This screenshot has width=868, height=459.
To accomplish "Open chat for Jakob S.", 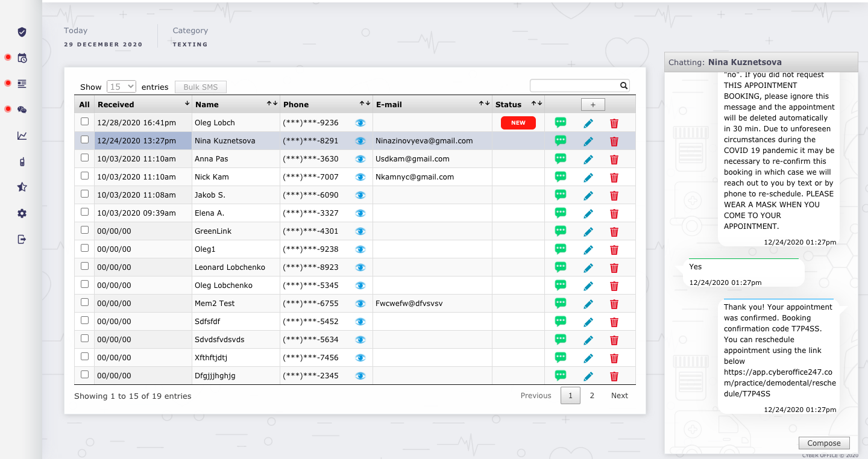I will tap(561, 195).
